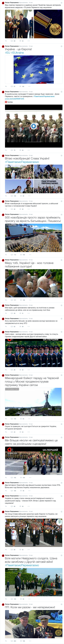Open the #EUkraine hashtag
This screenshot has width=64, height=644.
pos(18,53)
